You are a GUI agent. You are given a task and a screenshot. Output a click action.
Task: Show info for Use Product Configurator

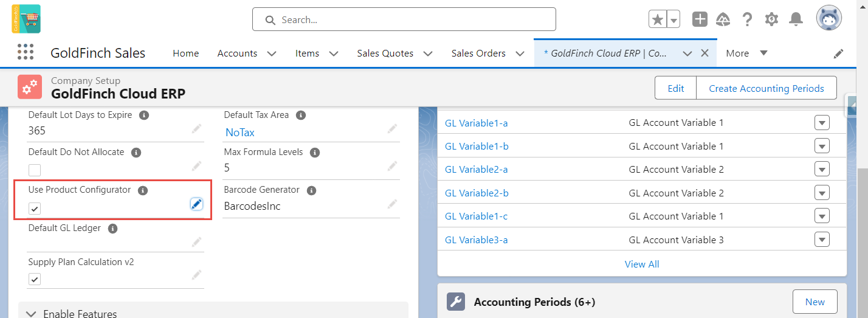point(143,190)
